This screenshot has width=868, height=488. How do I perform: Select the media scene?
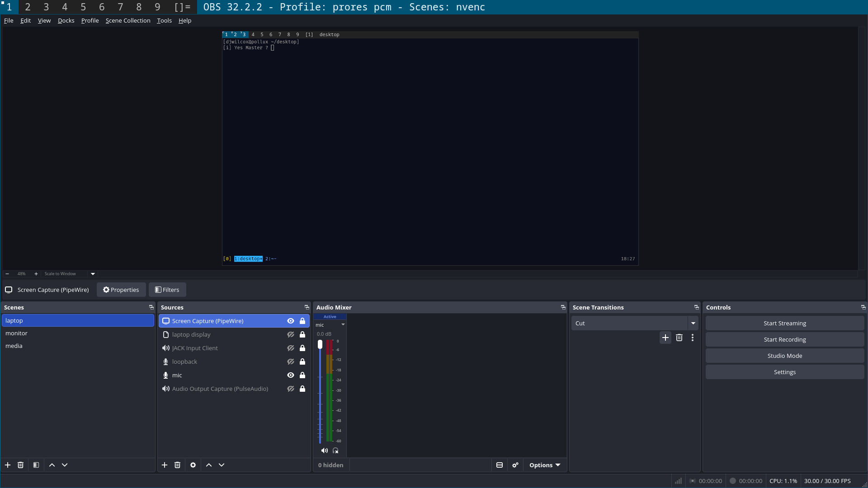[78, 346]
